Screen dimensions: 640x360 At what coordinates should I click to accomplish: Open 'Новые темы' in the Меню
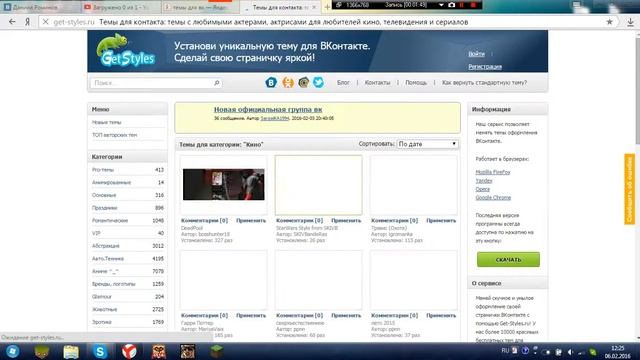tap(107, 122)
